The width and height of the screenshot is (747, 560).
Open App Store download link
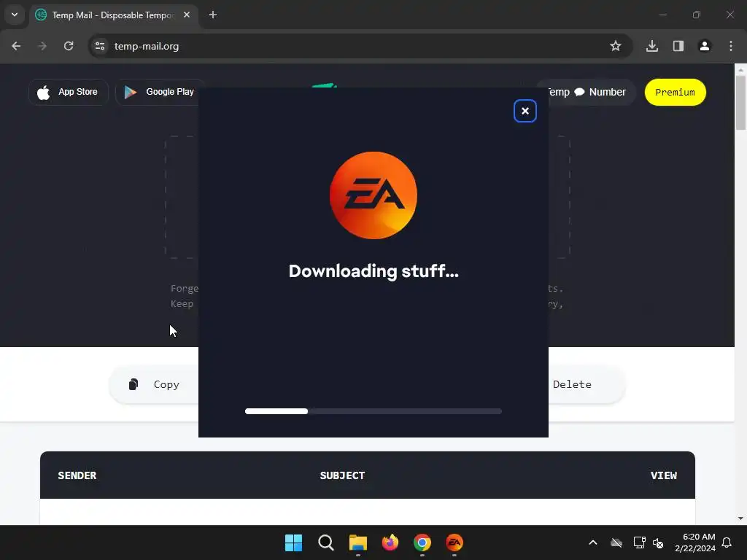click(69, 92)
